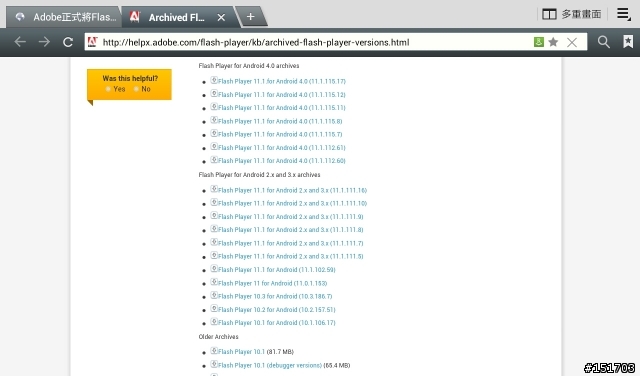Screen dimensions: 640x376
Task: Open Flash Player 11.1 for Android 4.0 (11.1.115.12)
Action: (x=282, y=95)
